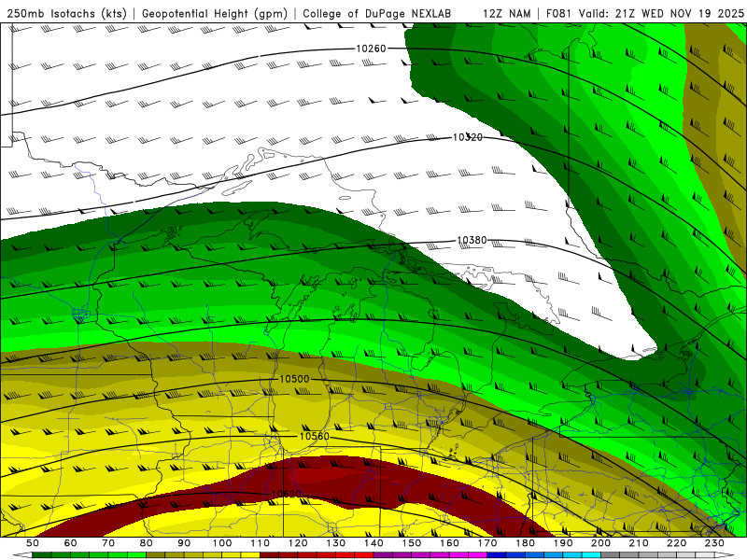Image resolution: width=747 pixels, height=560 pixels.
Task: Click the dark gray swatch starting at 200
Action: pyautogui.click(x=611, y=555)
